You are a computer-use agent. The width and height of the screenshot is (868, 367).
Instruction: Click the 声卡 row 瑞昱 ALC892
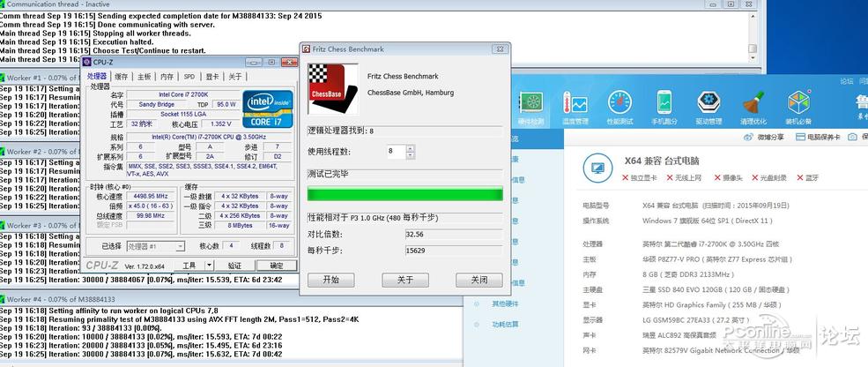pos(651,335)
